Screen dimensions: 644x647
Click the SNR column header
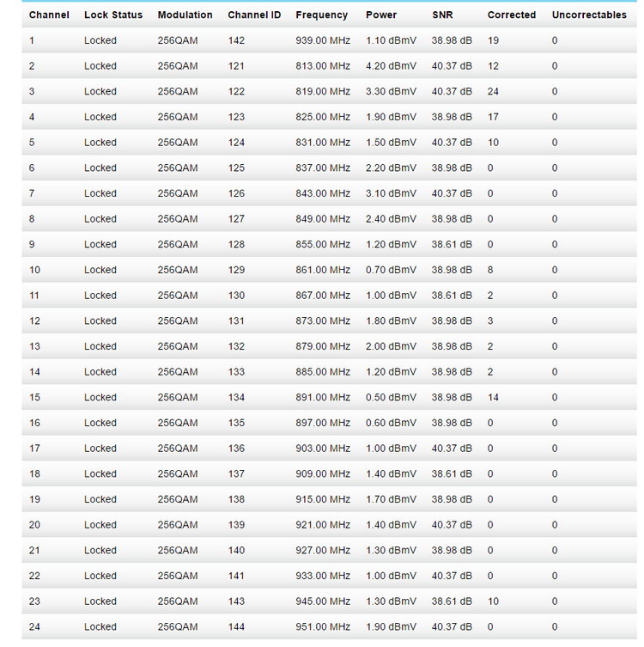tap(442, 15)
